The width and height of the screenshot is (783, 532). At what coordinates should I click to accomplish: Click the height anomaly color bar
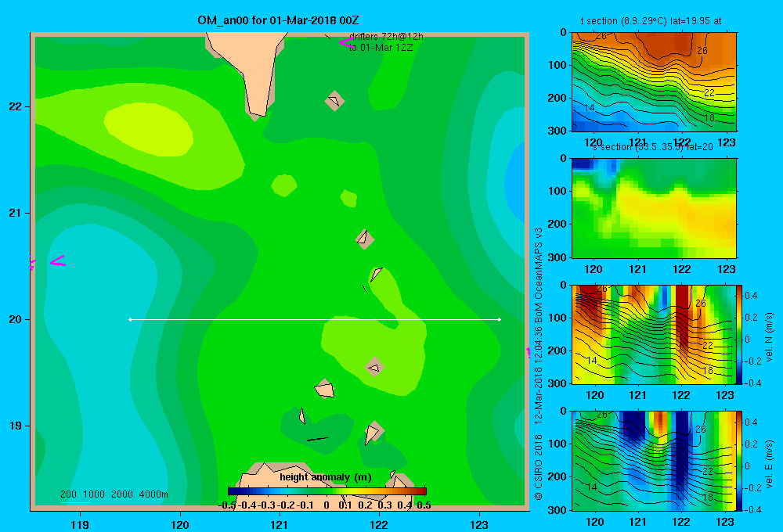[x=327, y=491]
